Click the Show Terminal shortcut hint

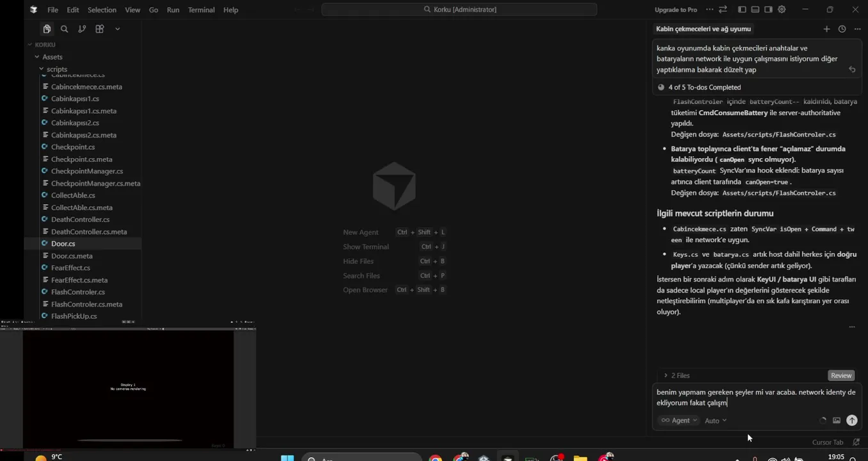pos(394,247)
